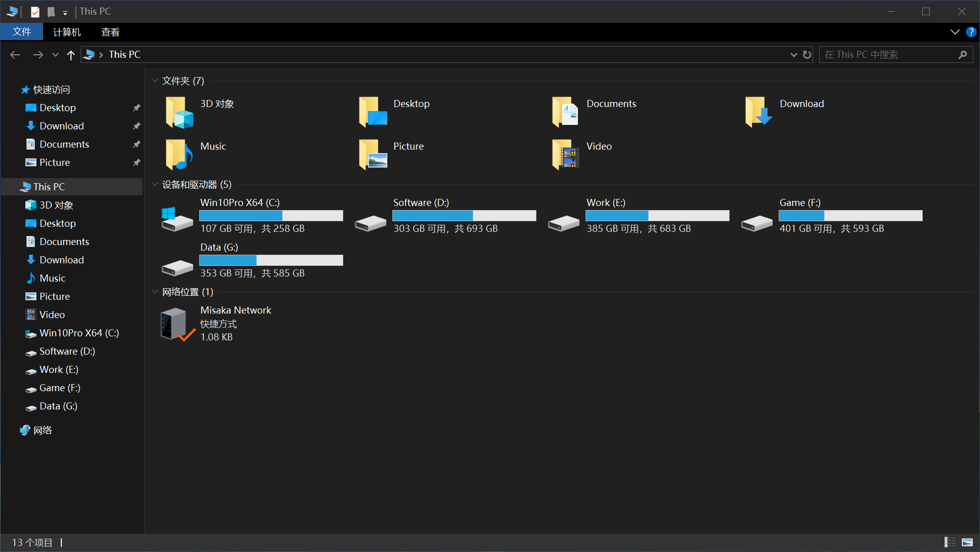980x552 pixels.
Task: Open the Music folder icon
Action: (x=179, y=154)
